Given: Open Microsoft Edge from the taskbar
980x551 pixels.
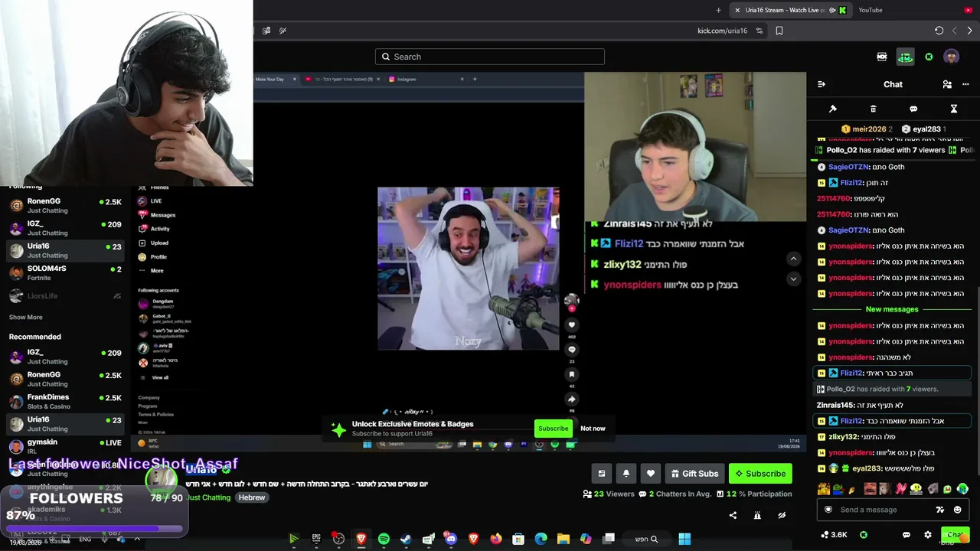Looking at the screenshot, I should click(541, 539).
